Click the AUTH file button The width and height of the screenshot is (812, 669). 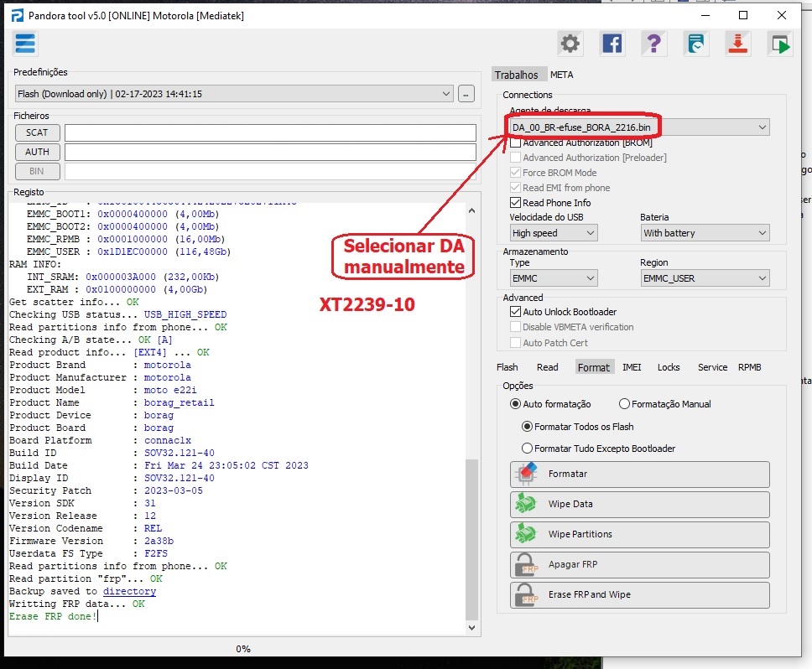37,152
